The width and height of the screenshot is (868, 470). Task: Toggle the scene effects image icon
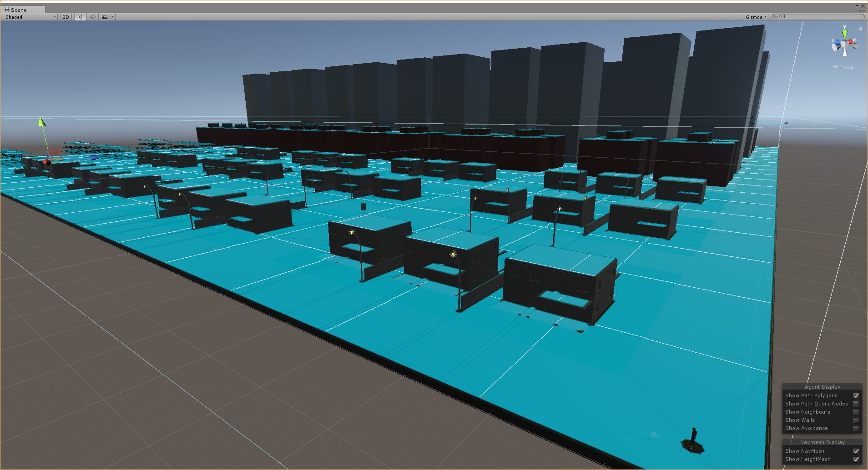click(105, 17)
